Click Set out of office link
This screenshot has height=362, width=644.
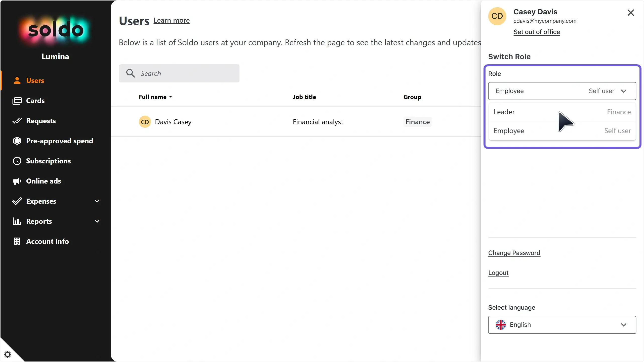pyautogui.click(x=537, y=32)
